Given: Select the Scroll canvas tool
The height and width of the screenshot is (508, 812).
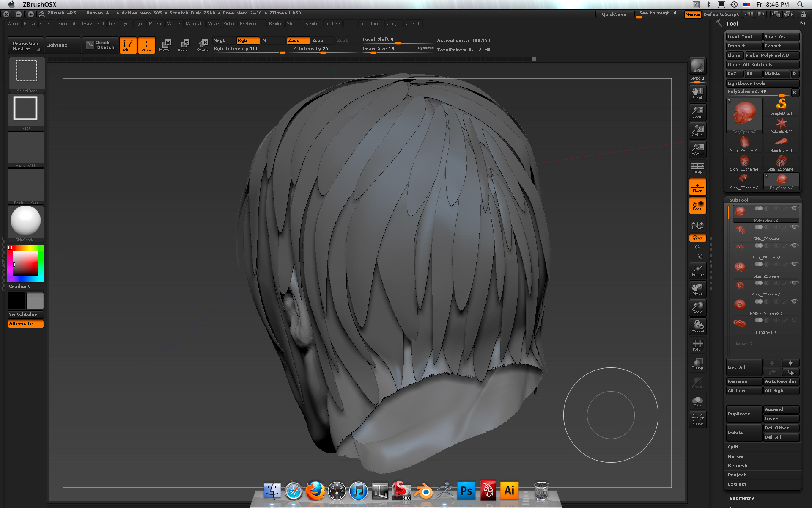Looking at the screenshot, I should (x=697, y=93).
